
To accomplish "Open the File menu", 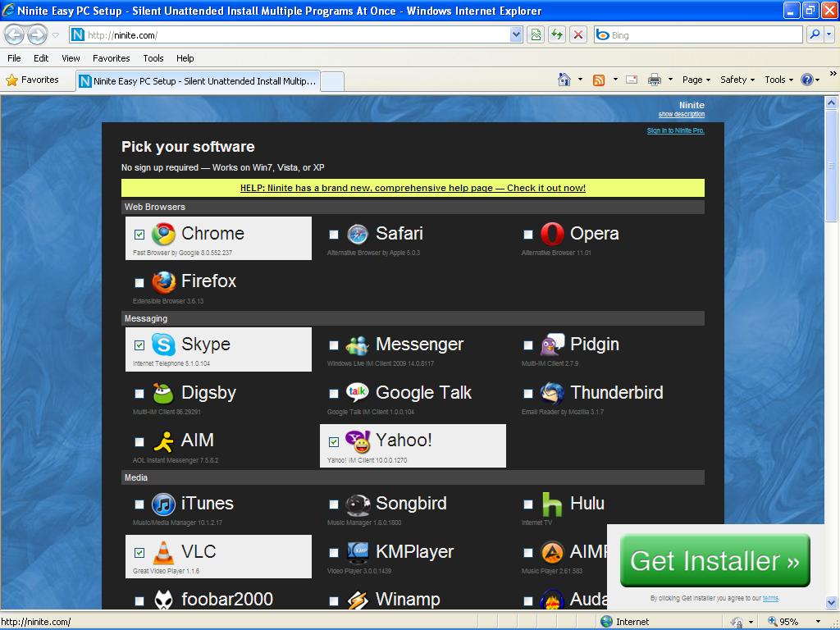I will pyautogui.click(x=15, y=58).
